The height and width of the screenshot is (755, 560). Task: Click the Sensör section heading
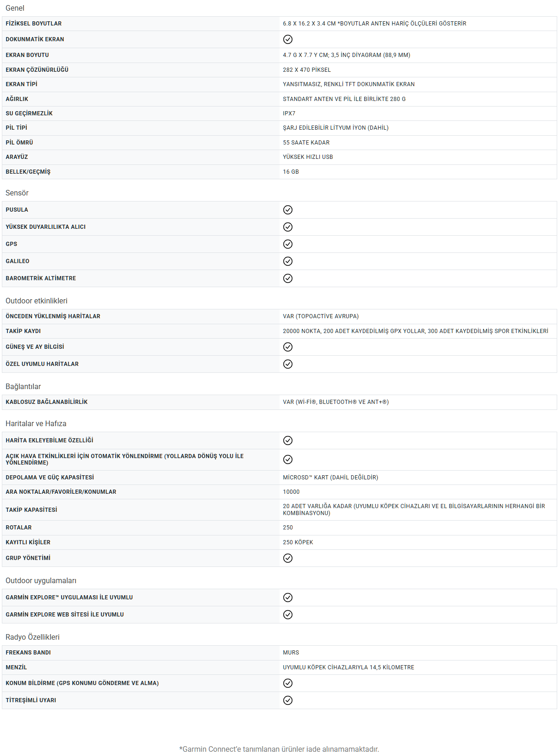(17, 193)
